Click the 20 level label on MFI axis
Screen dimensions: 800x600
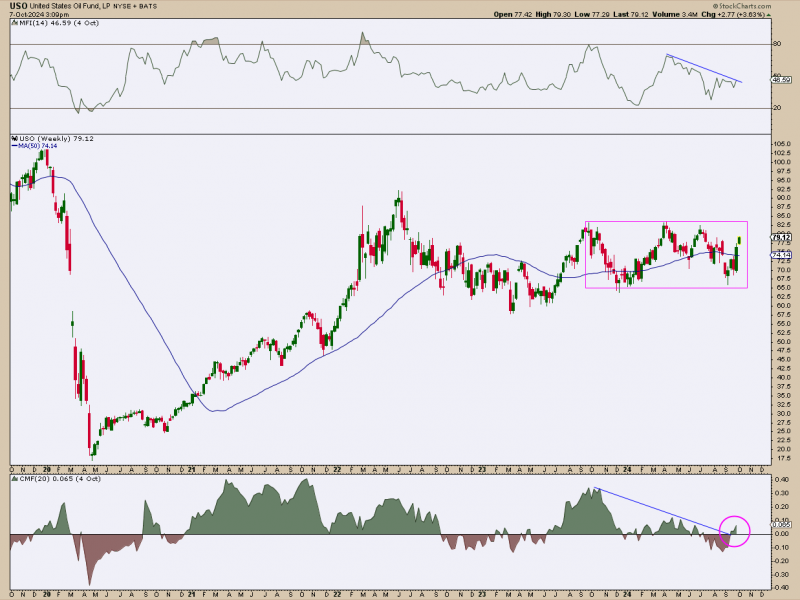pyautogui.click(x=777, y=108)
